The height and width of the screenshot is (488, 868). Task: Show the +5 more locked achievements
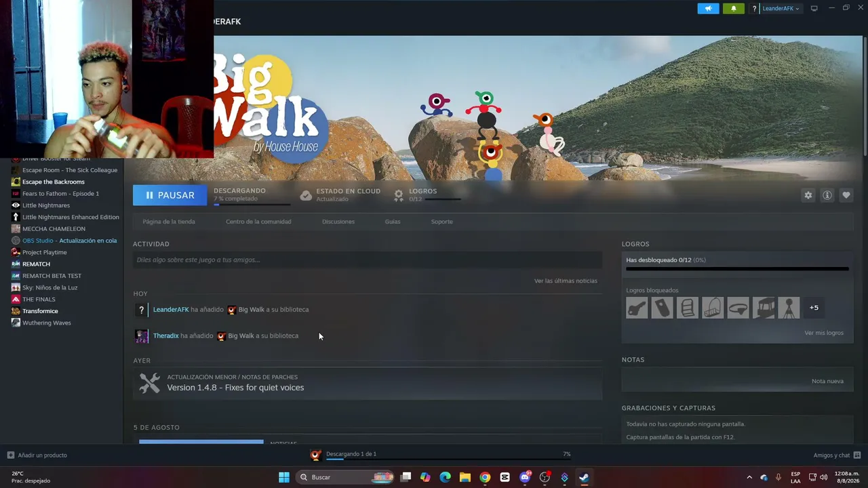tap(814, 308)
